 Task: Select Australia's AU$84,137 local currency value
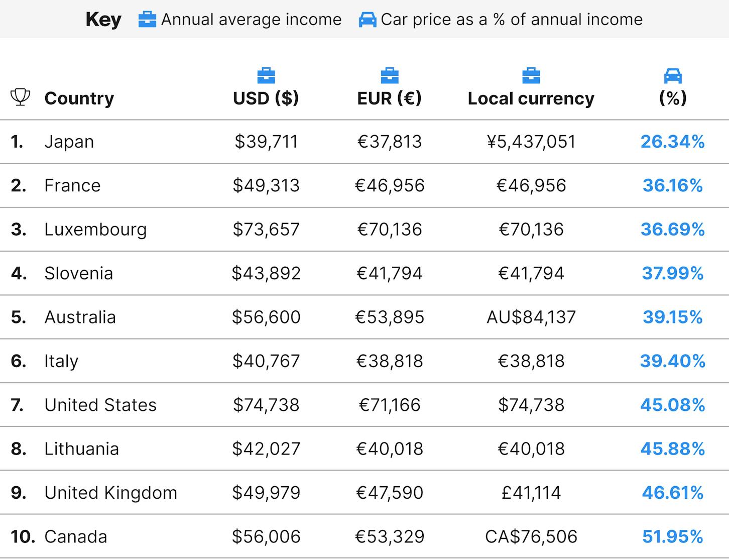[x=531, y=317]
